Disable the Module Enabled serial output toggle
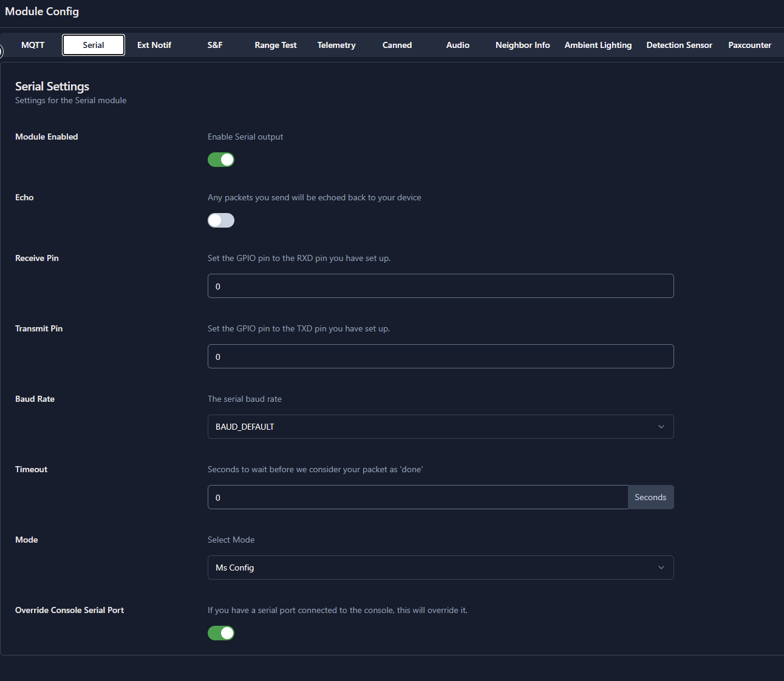The width and height of the screenshot is (784, 681). click(x=221, y=160)
